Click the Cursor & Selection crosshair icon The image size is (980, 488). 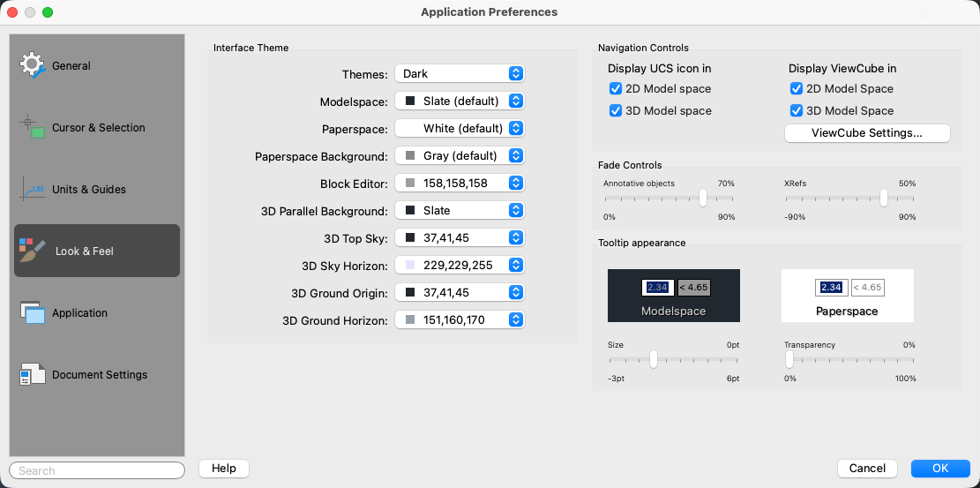tap(32, 127)
